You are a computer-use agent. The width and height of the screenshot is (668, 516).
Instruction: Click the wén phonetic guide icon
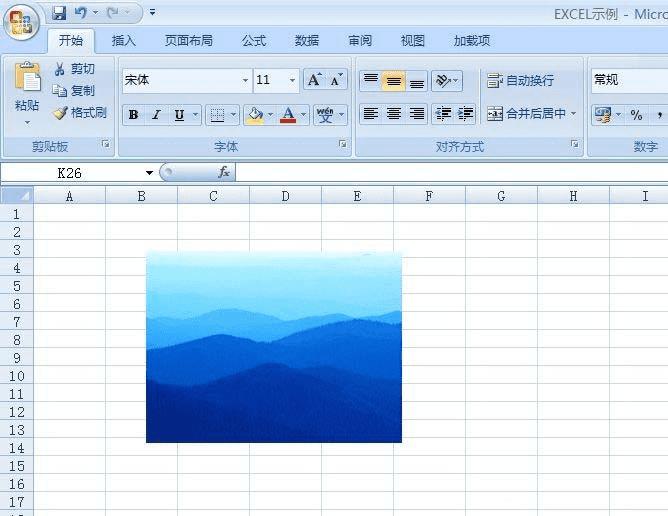[325, 115]
